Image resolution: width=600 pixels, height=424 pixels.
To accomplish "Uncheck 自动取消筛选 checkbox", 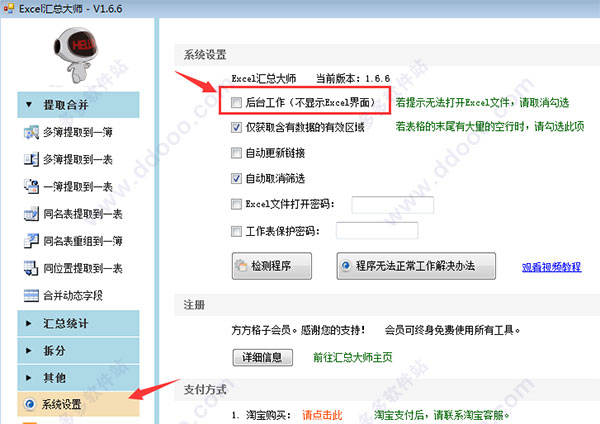I will [236, 178].
